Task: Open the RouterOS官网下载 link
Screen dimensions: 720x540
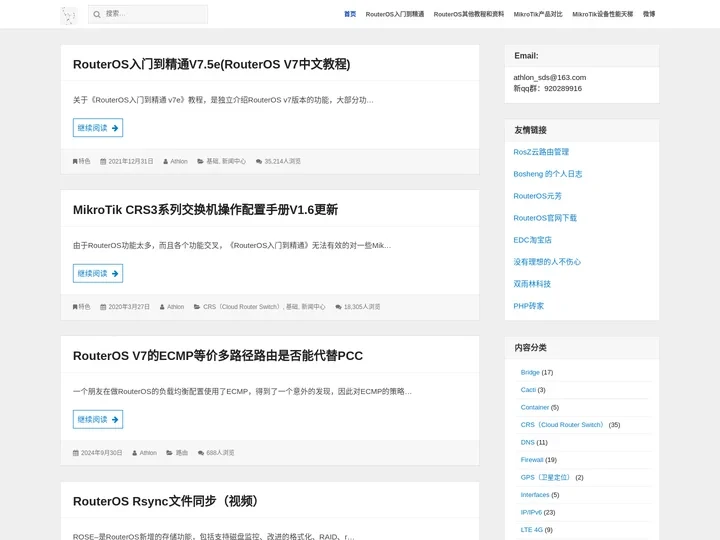Action: (x=545, y=218)
